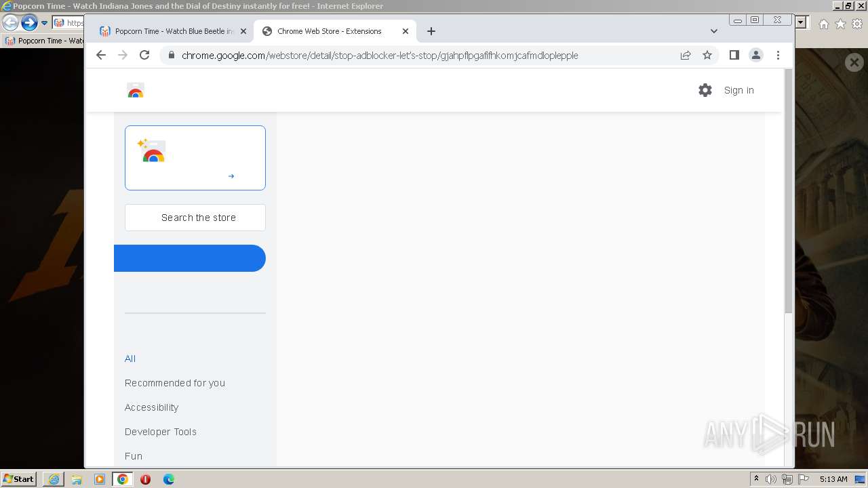Image resolution: width=868 pixels, height=488 pixels.
Task: Open Recommended for you category
Action: [175, 383]
